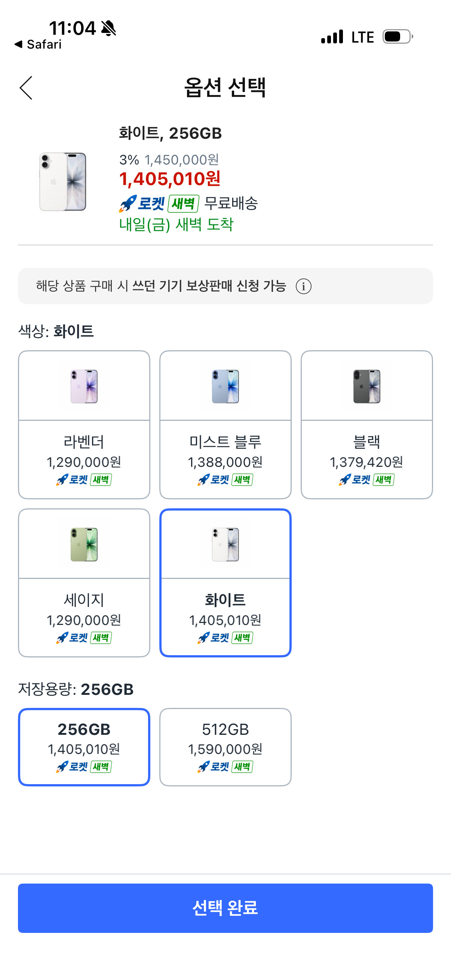The height and width of the screenshot is (980, 451).
Task: Tap the white iPhone product thumbnail at top
Action: (x=63, y=182)
